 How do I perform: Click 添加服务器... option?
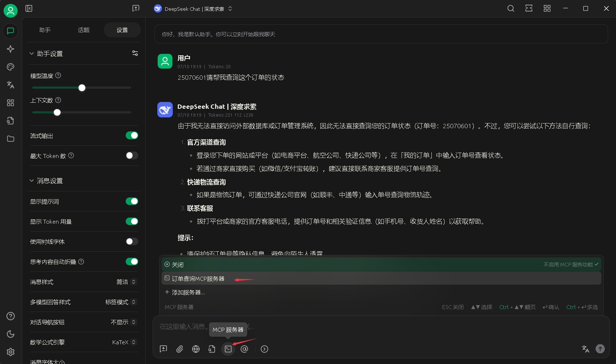[x=381, y=293]
